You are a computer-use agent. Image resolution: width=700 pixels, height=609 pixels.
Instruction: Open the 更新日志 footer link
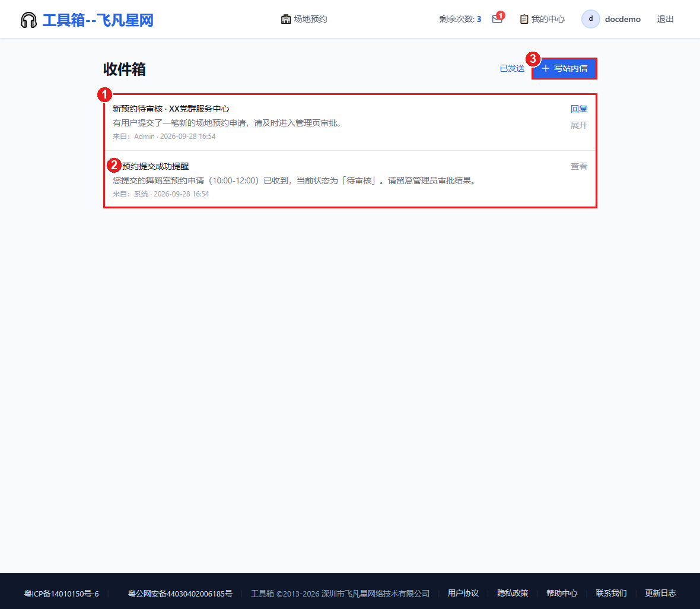pyautogui.click(x=660, y=593)
